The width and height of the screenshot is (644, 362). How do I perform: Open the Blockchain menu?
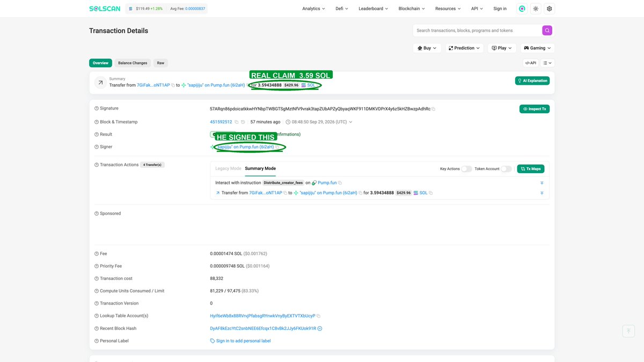412,9
